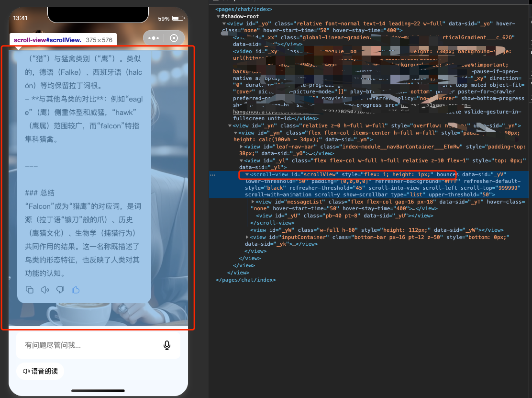Viewport: 532px width, 398px height.
Task: Copy the chat message with the copy icon
Action: click(30, 290)
